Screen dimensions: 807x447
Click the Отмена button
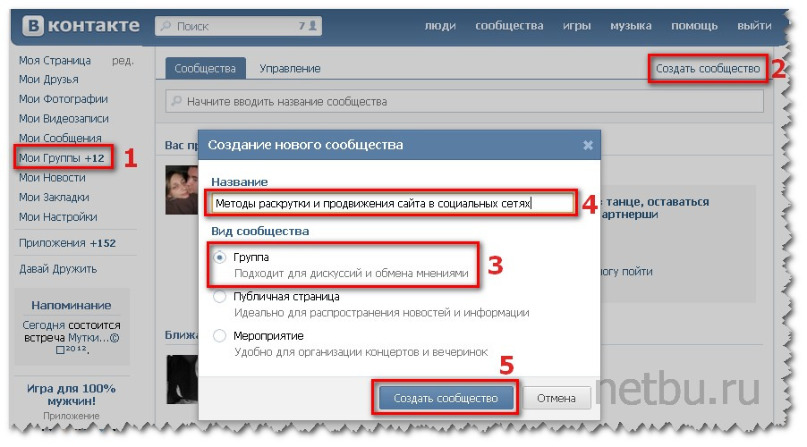pyautogui.click(x=556, y=398)
